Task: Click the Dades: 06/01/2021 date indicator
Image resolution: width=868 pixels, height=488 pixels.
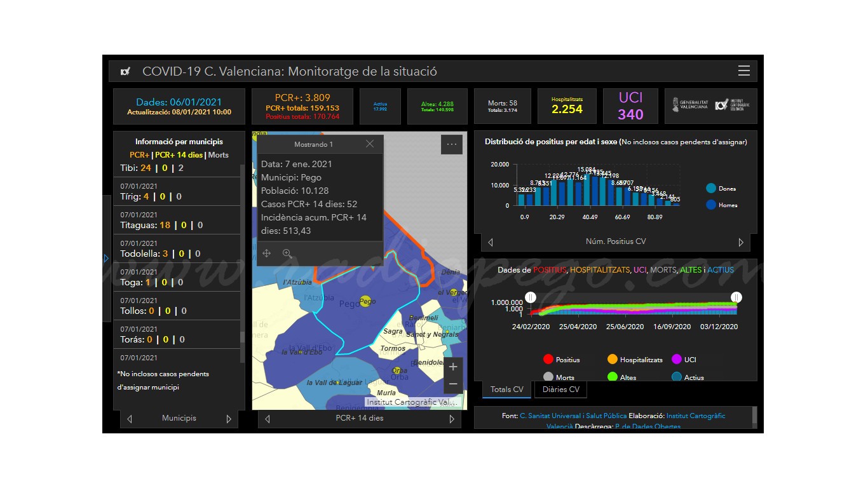Action: (x=179, y=106)
